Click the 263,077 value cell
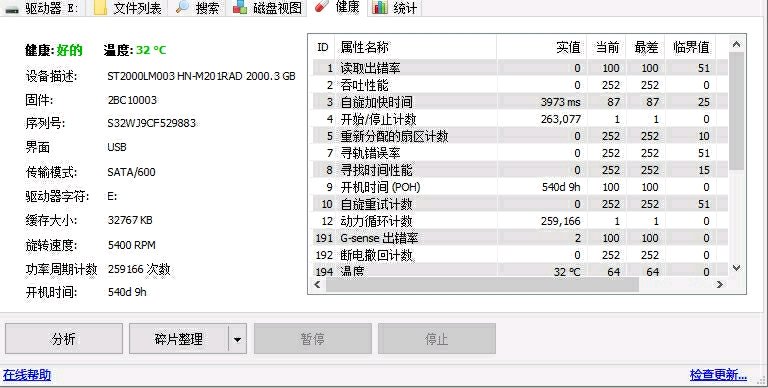 [x=561, y=119]
